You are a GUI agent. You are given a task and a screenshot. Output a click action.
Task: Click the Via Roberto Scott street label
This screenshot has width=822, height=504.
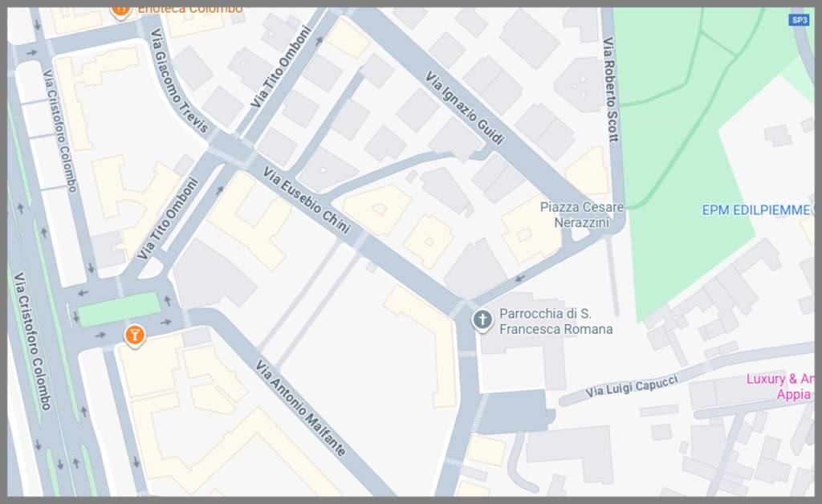point(611,90)
